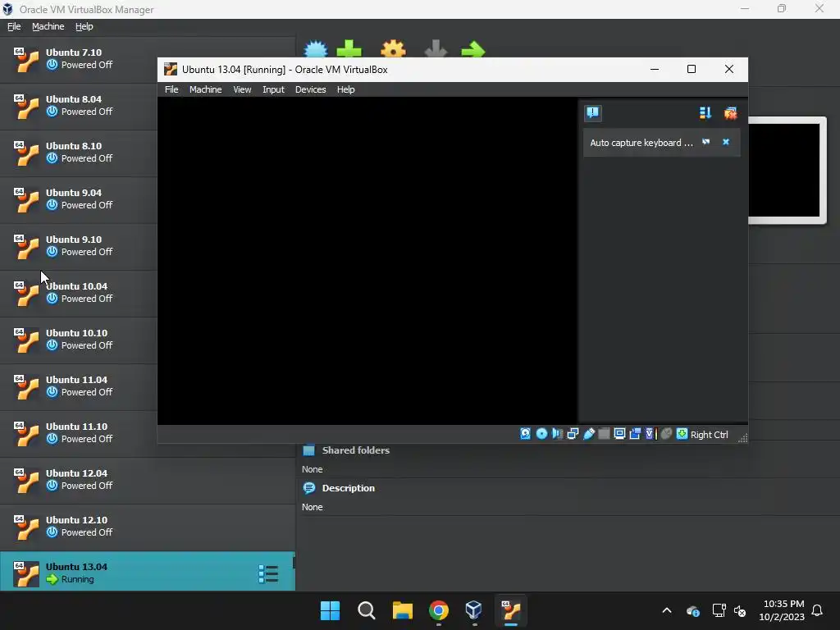
Task: Click the delete finished notifications icon
Action: pos(730,113)
